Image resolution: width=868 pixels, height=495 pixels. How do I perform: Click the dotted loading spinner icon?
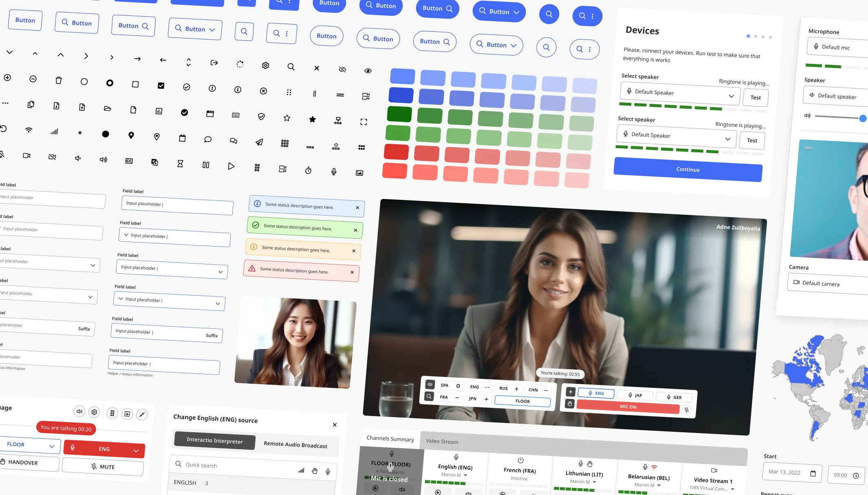(x=240, y=64)
